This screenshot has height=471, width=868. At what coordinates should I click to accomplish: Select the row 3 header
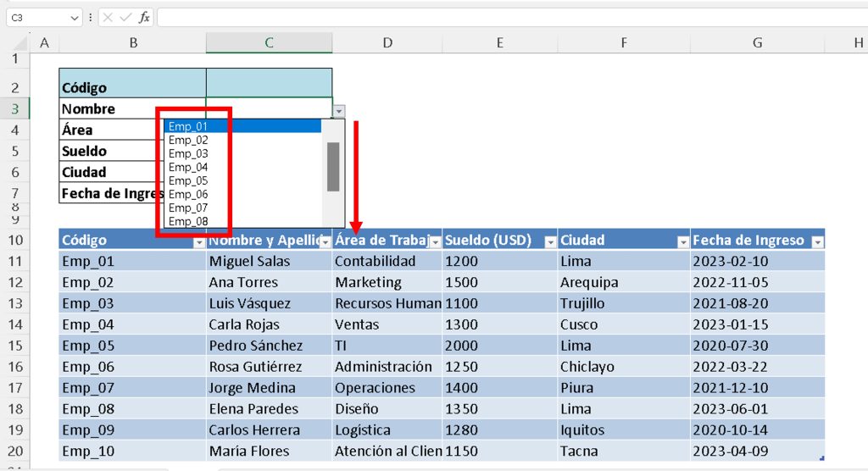click(16, 108)
